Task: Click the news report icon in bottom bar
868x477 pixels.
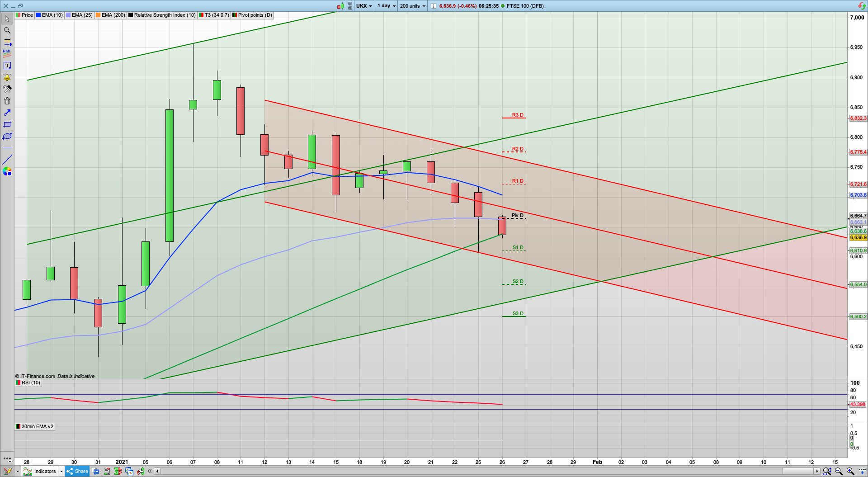Action: [107, 471]
